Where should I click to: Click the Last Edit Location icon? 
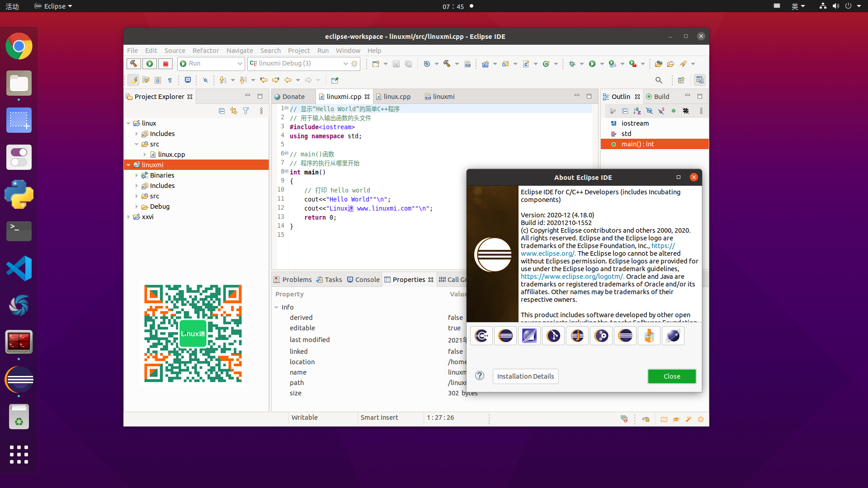click(x=264, y=80)
